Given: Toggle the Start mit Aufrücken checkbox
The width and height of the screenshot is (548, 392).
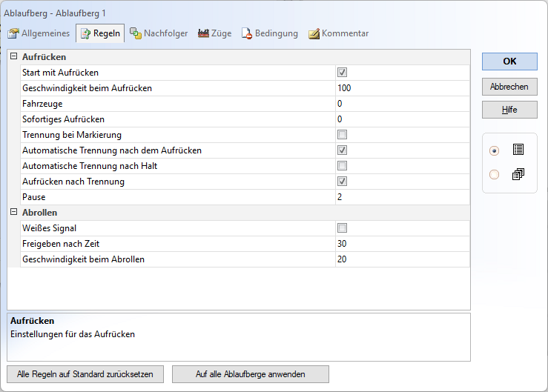Looking at the screenshot, I should pos(342,73).
